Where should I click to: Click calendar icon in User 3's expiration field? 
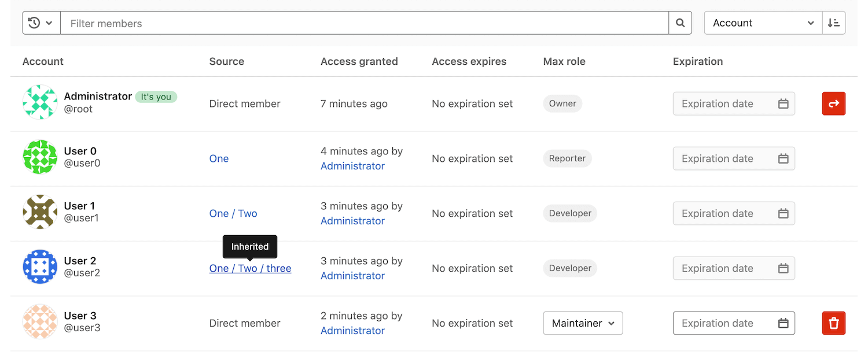tap(783, 323)
